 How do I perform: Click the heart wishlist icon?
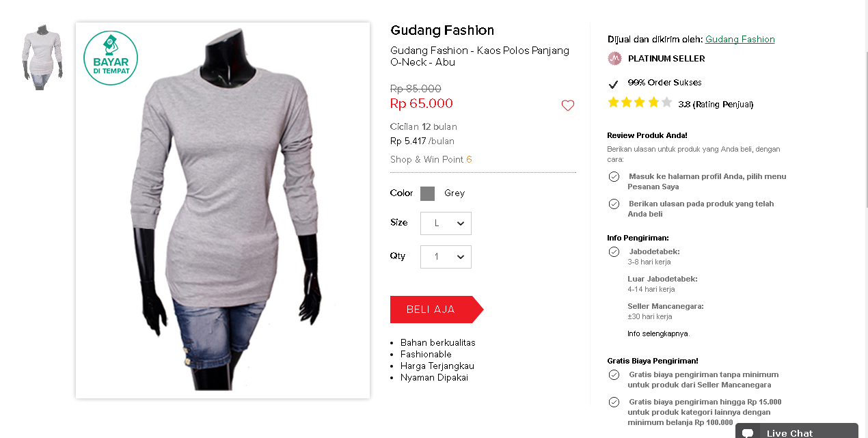568,106
